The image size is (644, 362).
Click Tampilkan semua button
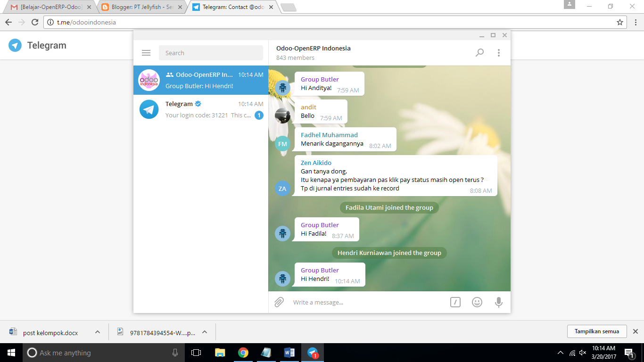click(596, 331)
